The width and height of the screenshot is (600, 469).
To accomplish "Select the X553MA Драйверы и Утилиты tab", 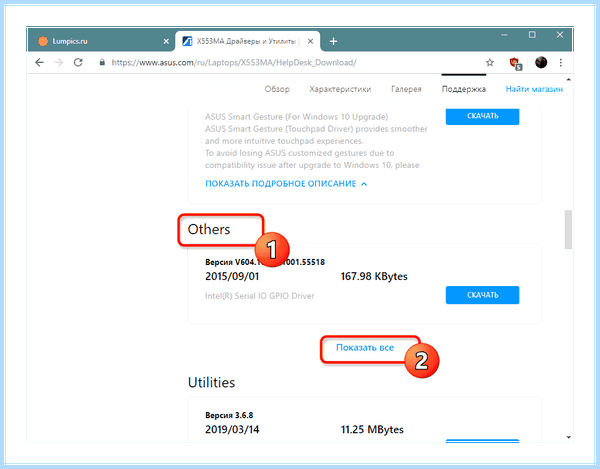I will 248,41.
